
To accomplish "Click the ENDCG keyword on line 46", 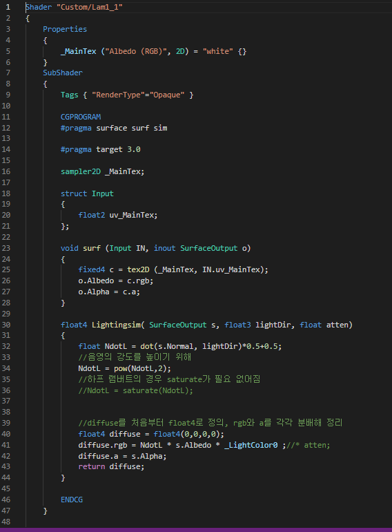I will pyautogui.click(x=72, y=500).
